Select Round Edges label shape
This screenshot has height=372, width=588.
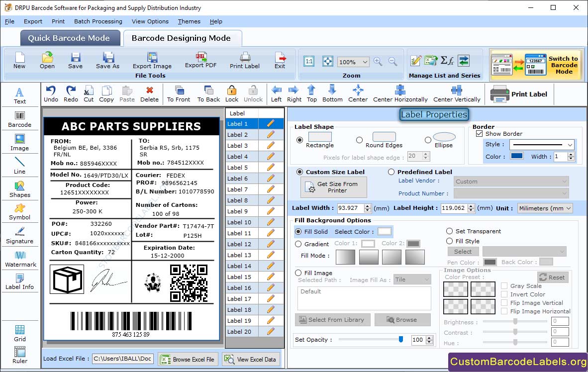(x=359, y=140)
